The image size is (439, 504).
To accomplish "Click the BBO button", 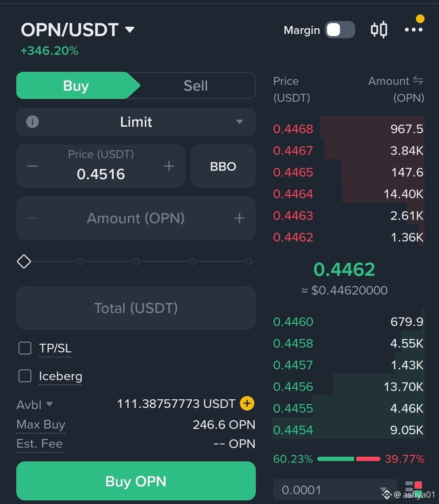I will [x=223, y=166].
